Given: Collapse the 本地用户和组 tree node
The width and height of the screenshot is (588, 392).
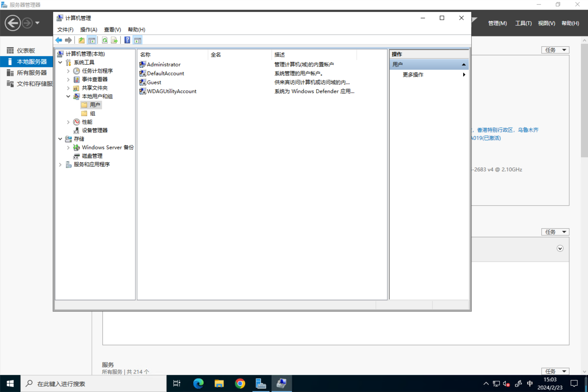Looking at the screenshot, I should coord(68,96).
